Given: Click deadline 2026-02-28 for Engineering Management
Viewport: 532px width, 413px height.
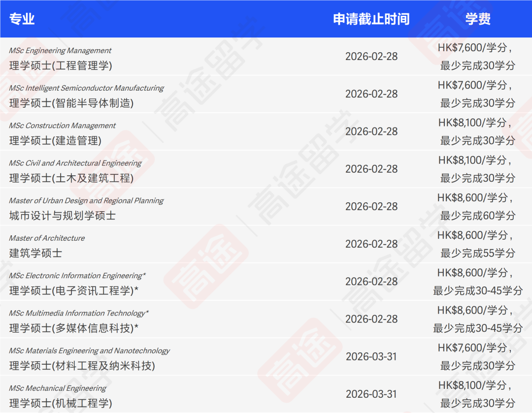Looking at the screenshot, I should tap(371, 56).
